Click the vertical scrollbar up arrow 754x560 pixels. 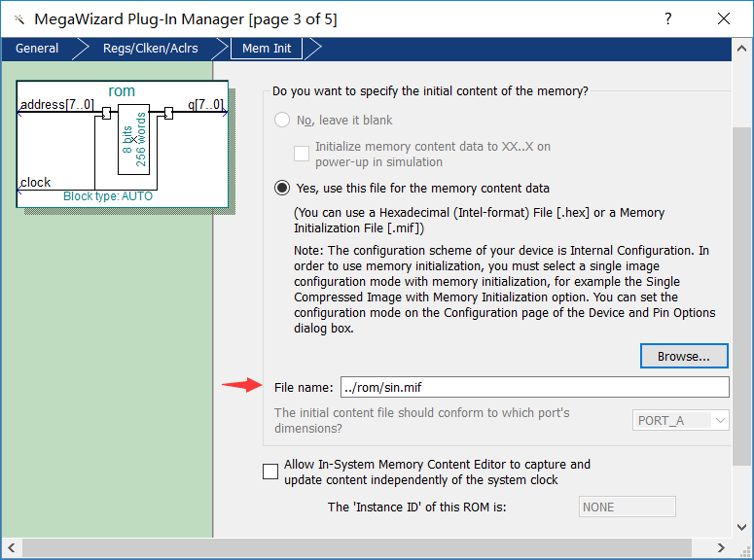741,49
